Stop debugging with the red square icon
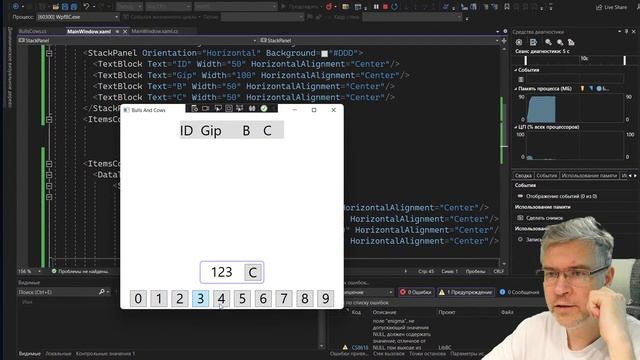This screenshot has width=640, height=360. pos(385,7)
